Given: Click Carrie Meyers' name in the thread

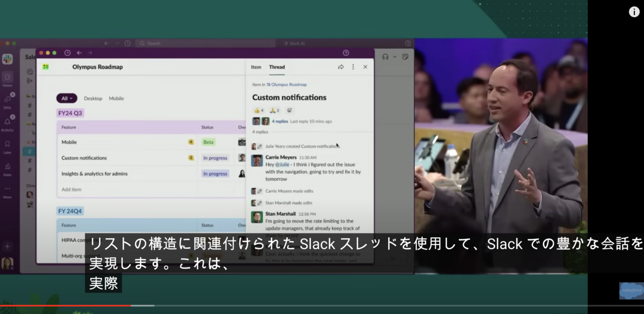Looking at the screenshot, I should [281, 157].
